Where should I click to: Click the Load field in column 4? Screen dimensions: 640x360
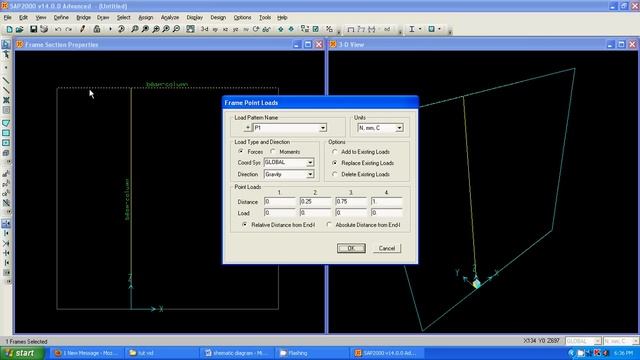coord(387,213)
